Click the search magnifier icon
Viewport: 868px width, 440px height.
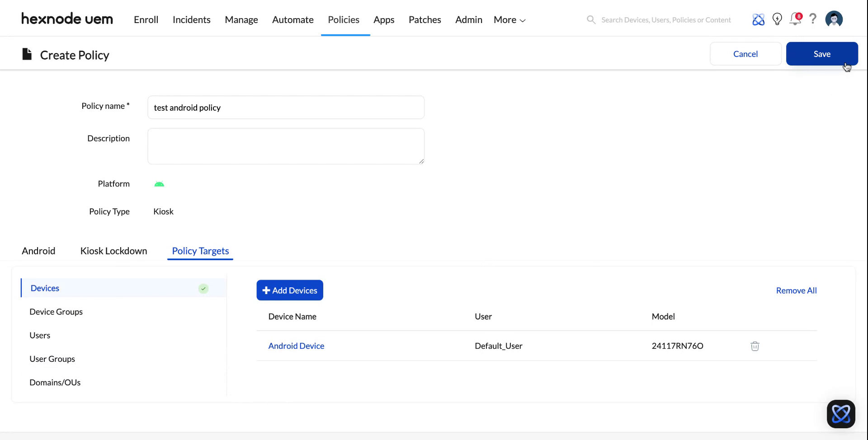click(x=590, y=19)
